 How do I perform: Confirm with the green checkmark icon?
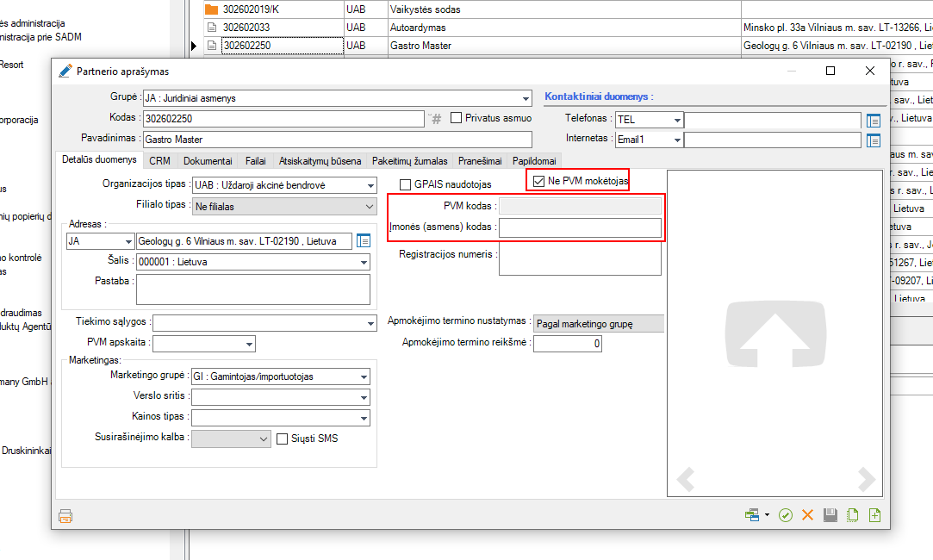(x=786, y=515)
